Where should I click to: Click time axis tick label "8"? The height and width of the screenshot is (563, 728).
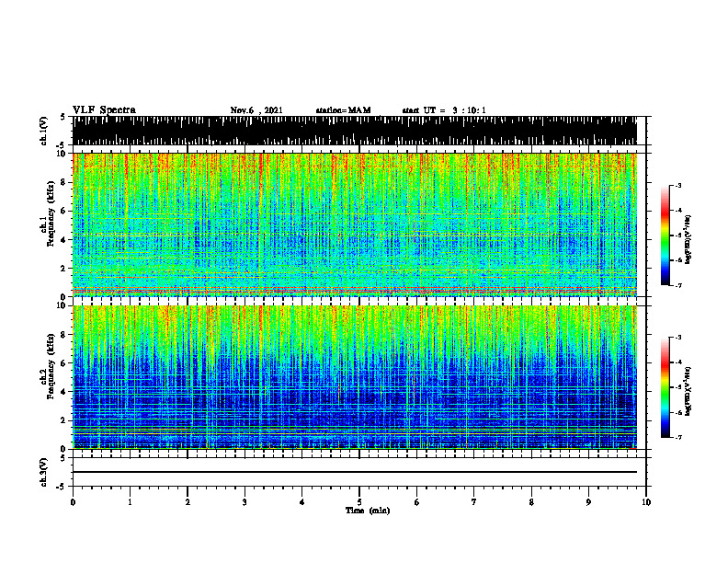point(531,502)
